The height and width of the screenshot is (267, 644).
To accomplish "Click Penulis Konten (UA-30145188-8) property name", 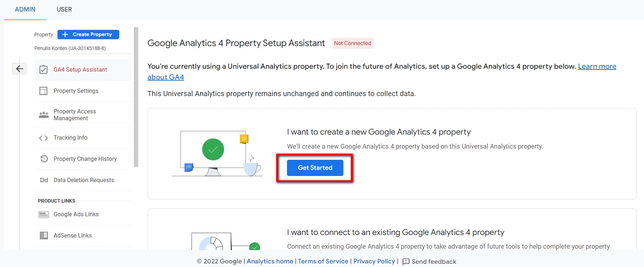I will (x=70, y=48).
